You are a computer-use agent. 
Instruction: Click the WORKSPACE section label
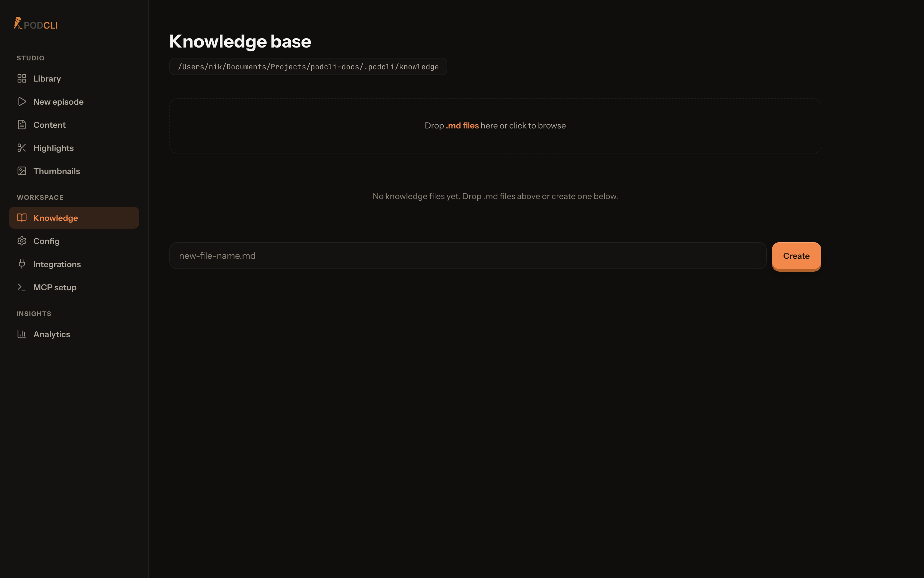pos(40,197)
